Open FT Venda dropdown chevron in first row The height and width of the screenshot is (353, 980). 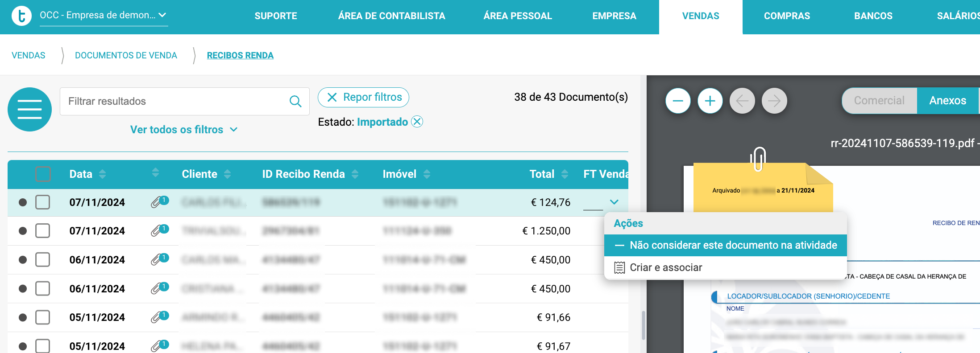(614, 202)
